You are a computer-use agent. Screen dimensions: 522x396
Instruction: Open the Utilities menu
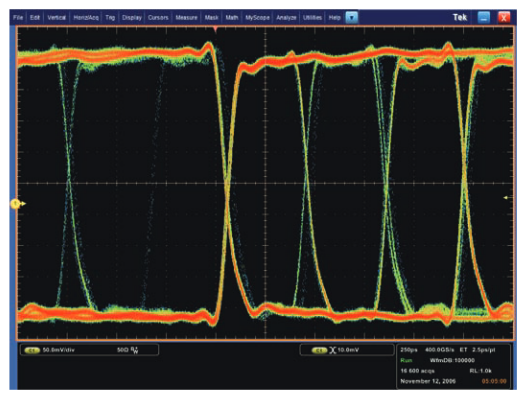(312, 17)
